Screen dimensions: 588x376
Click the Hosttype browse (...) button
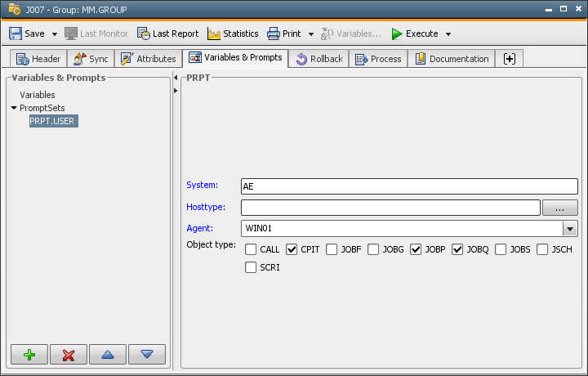[560, 208]
